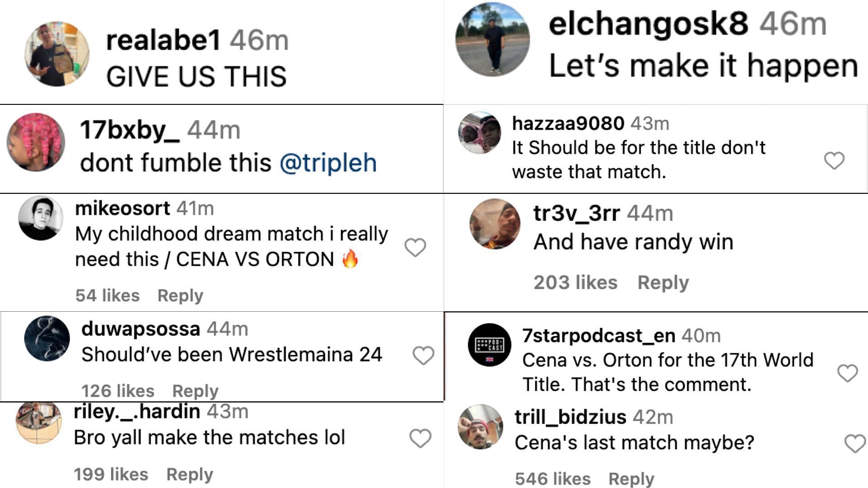This screenshot has width=868, height=488.
Task: Reply to tr3v_3rr's 'And have randy win'
Action: click(663, 282)
